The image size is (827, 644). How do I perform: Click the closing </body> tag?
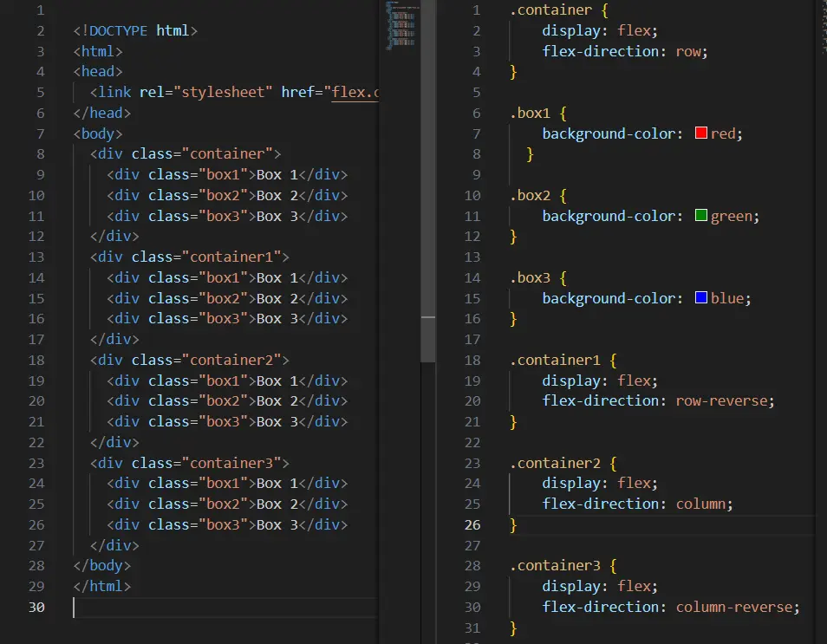tap(102, 565)
